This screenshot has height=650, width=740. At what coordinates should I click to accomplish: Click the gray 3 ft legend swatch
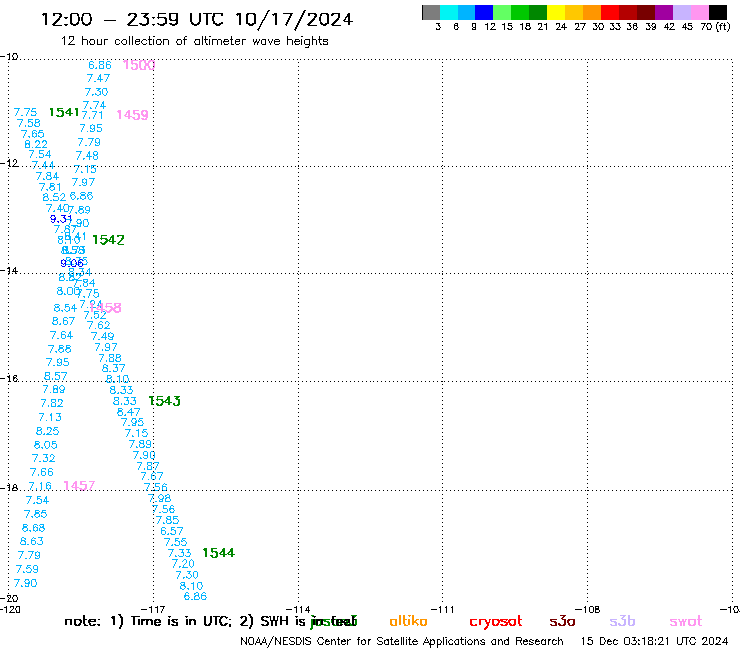pos(431,12)
